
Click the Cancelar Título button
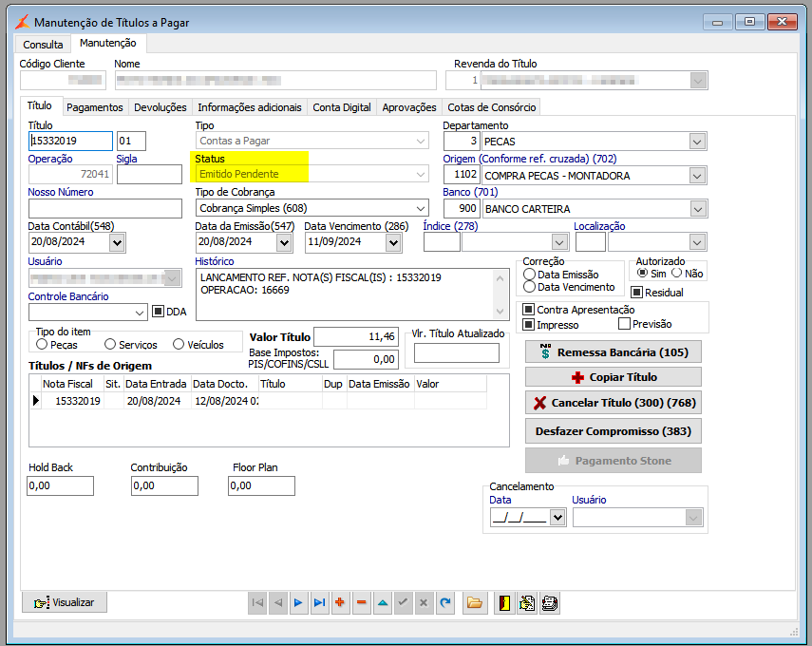tap(614, 403)
